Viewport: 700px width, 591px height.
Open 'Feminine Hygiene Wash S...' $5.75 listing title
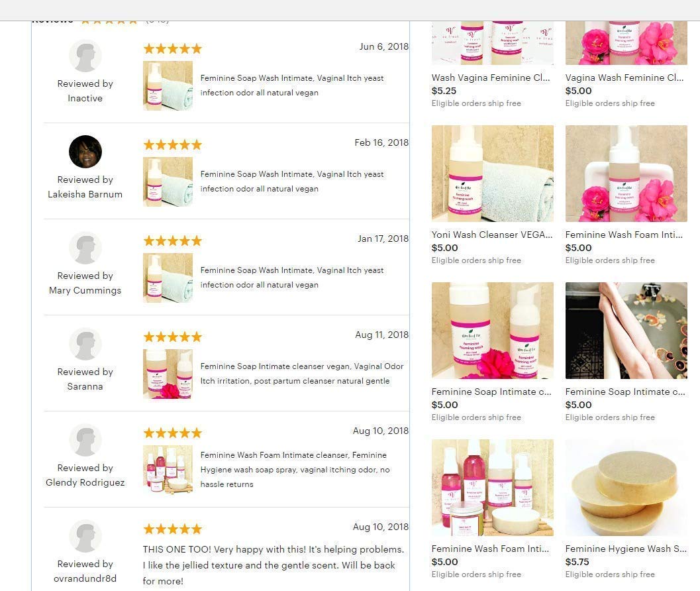pos(626,549)
